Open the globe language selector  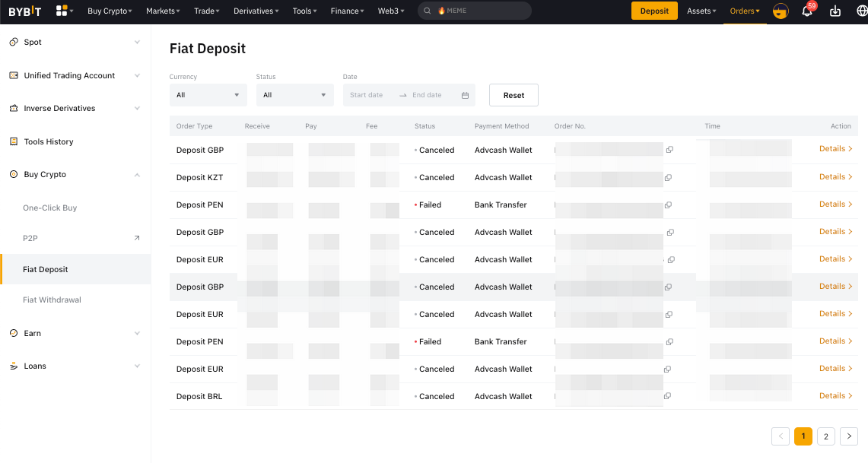coord(860,11)
